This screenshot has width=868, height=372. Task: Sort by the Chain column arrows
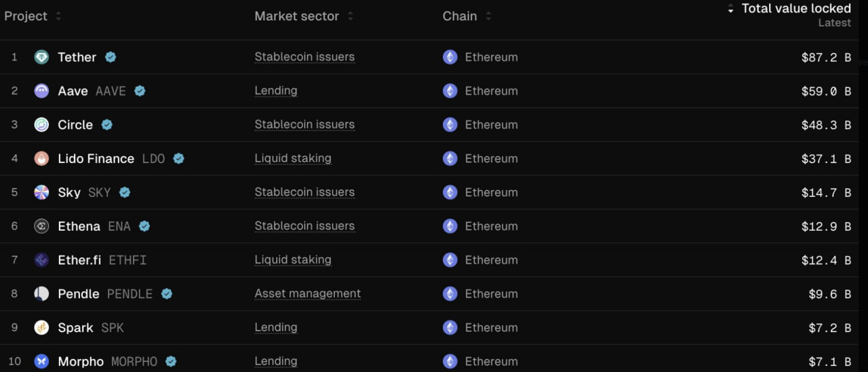pyautogui.click(x=488, y=16)
